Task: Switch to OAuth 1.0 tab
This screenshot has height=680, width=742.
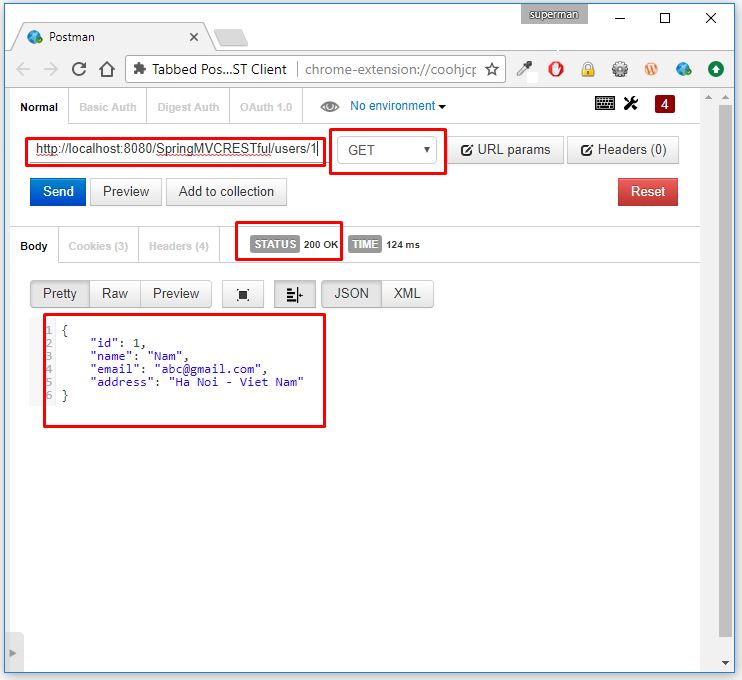Action: pos(266,107)
